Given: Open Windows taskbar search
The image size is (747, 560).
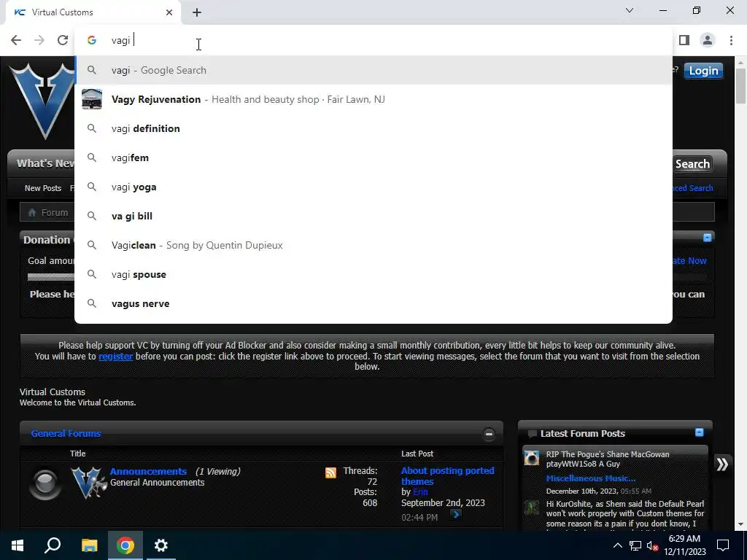Looking at the screenshot, I should tap(53, 545).
